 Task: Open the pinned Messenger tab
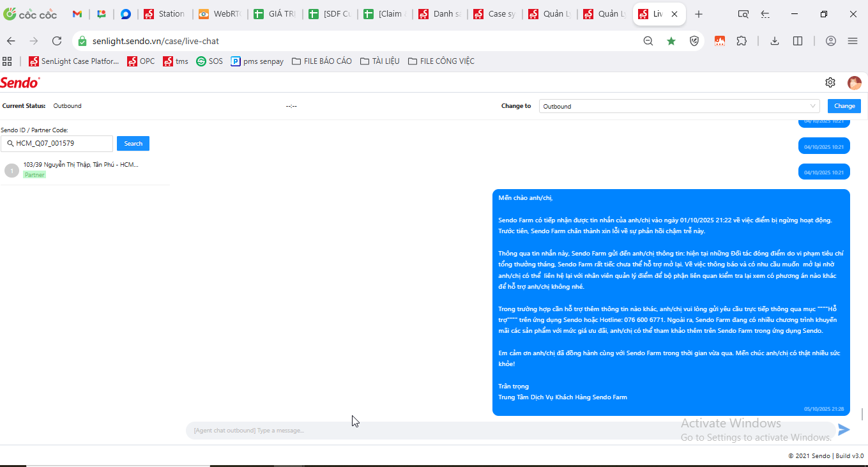[x=126, y=14]
